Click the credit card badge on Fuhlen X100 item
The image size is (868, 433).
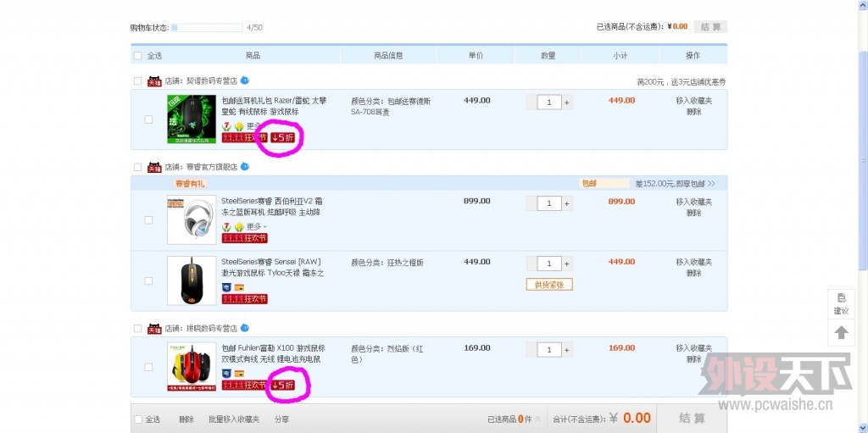pyautogui.click(x=239, y=374)
